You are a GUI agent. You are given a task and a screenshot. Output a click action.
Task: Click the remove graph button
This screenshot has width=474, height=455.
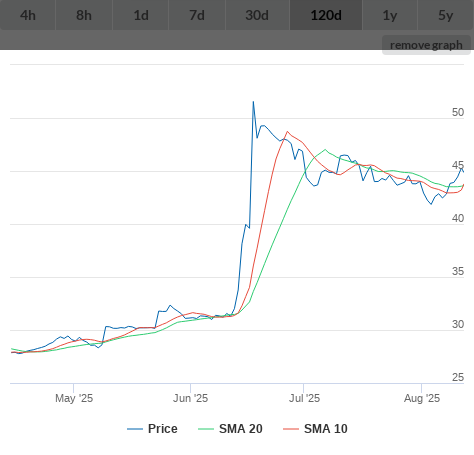tap(426, 45)
